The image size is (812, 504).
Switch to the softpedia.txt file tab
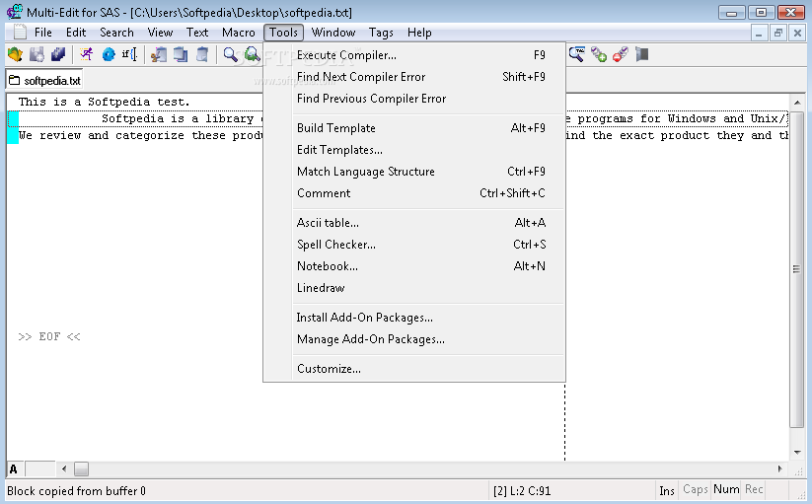[44, 80]
